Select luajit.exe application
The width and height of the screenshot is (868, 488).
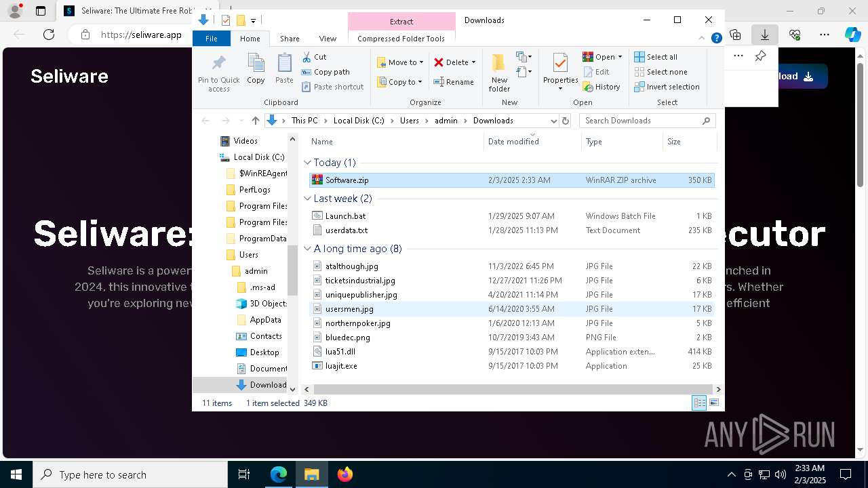pyautogui.click(x=512, y=366)
